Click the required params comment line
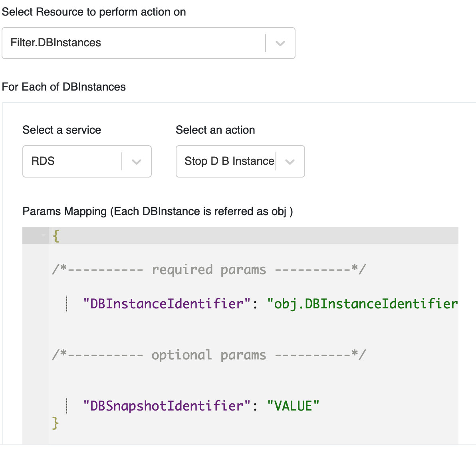This screenshot has height=454, width=476. [209, 270]
